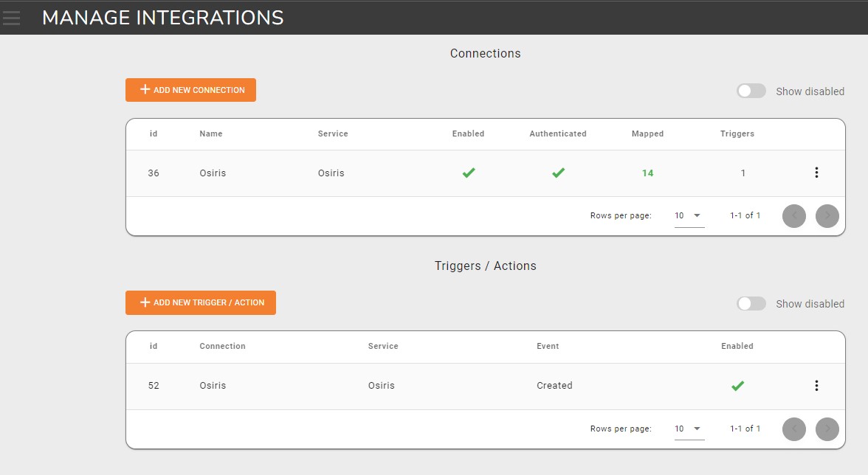Toggle Show disabled for Connections
The height and width of the screenshot is (475, 868).
click(751, 91)
